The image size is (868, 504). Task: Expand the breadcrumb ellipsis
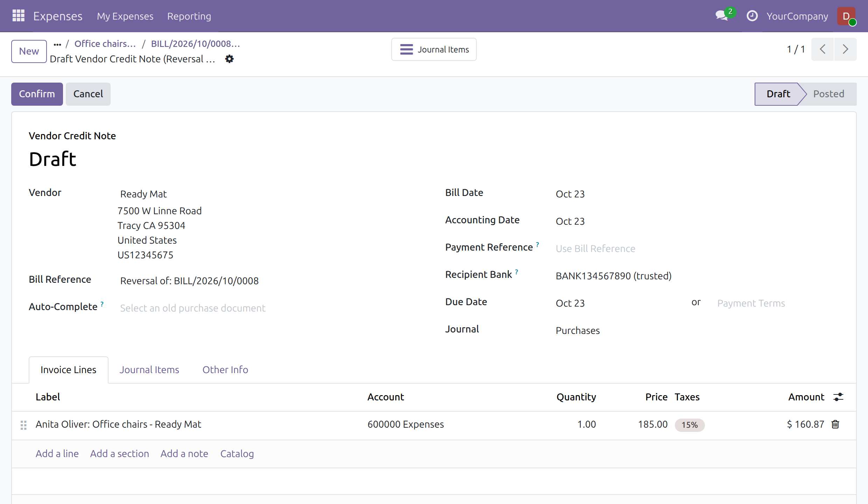point(57,44)
